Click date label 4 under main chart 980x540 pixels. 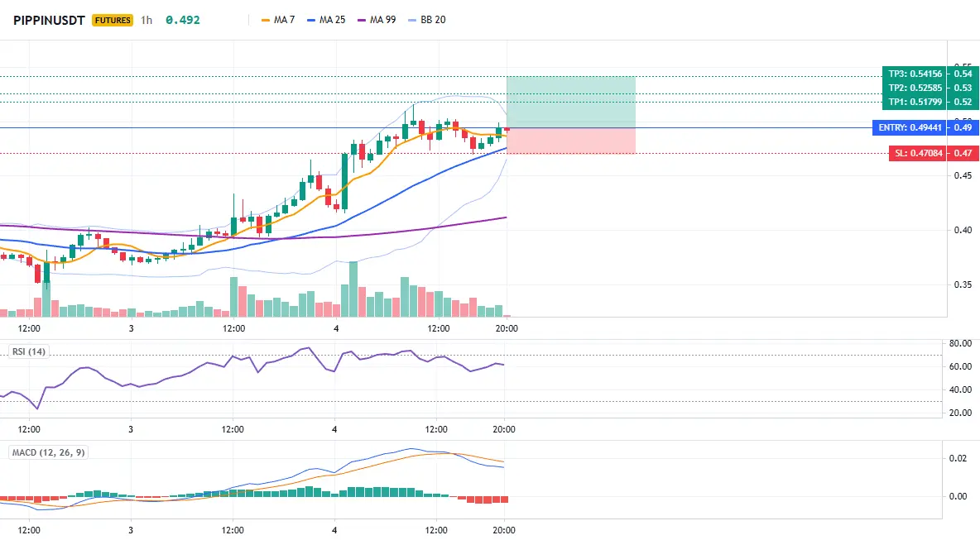tap(336, 328)
